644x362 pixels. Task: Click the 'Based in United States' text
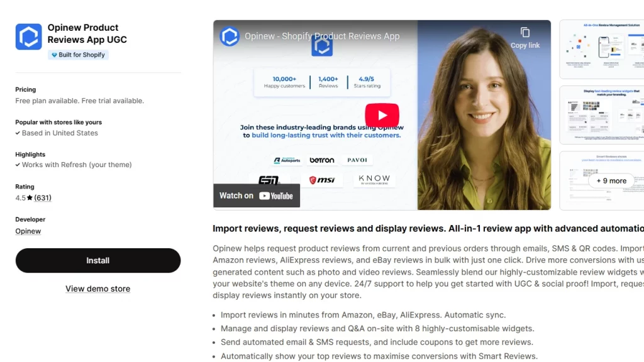[60, 133]
